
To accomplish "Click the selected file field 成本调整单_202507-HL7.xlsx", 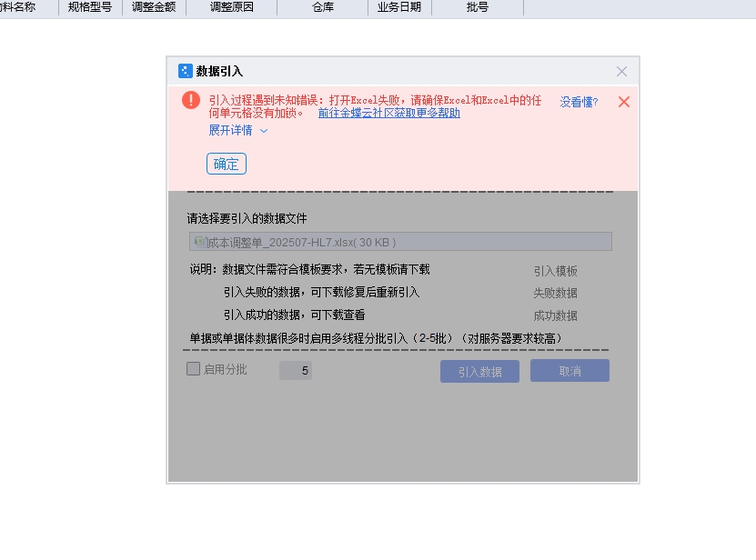I will click(x=400, y=242).
